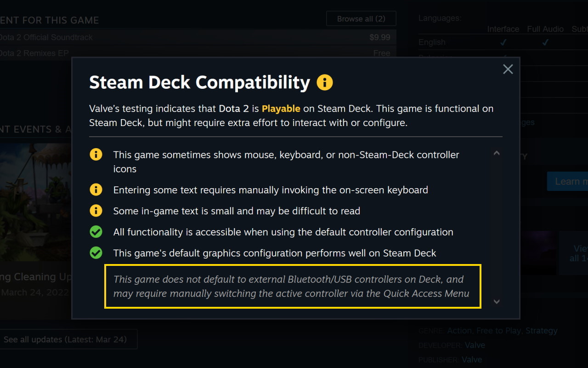Open the Valve developer link
This screenshot has width=588, height=368.
pos(475,345)
